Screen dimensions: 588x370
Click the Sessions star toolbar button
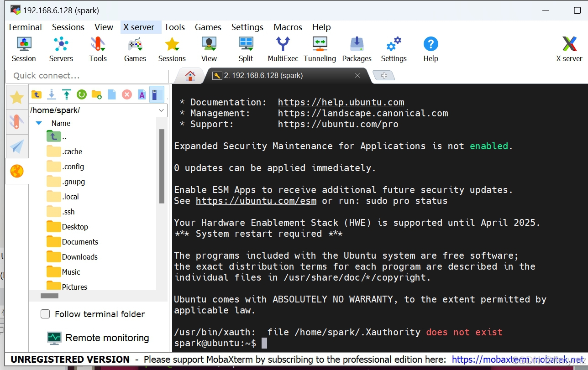click(x=172, y=50)
